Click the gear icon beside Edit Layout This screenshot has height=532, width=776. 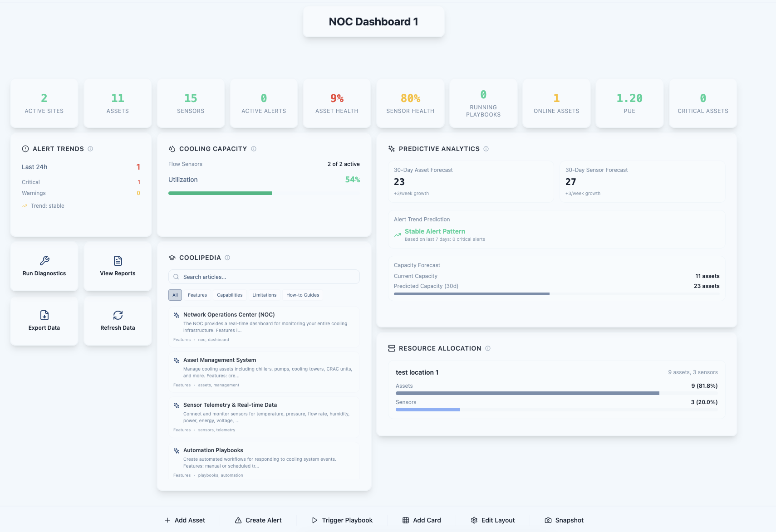pos(474,520)
